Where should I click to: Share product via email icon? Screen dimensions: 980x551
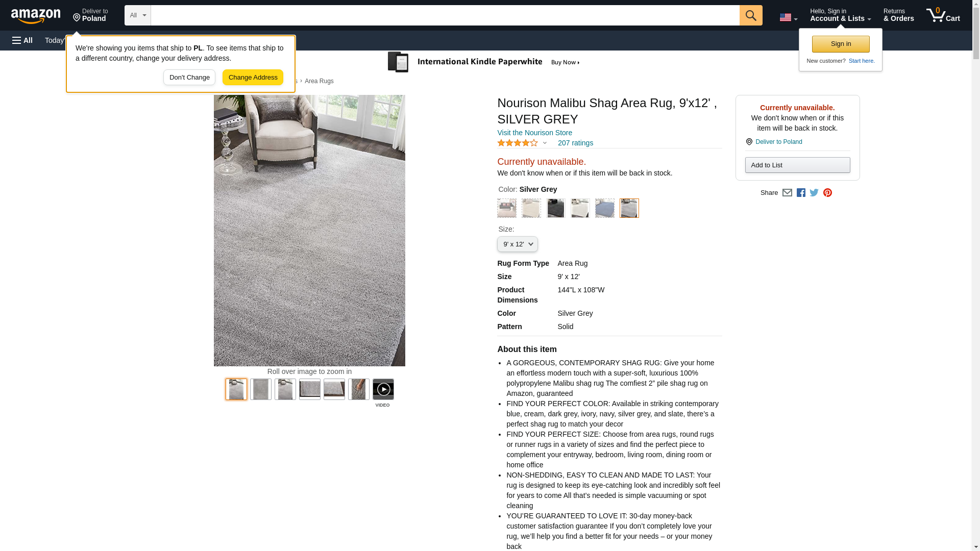pyautogui.click(x=787, y=193)
